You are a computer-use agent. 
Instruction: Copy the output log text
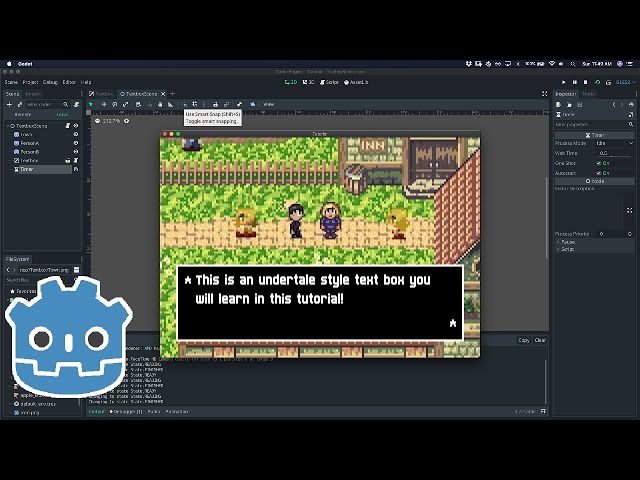click(x=524, y=340)
